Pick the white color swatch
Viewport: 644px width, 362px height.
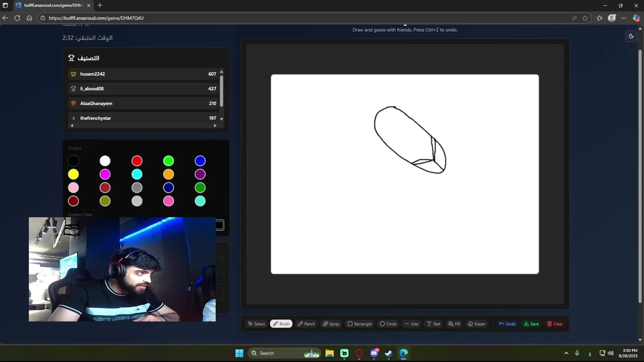[x=105, y=161]
